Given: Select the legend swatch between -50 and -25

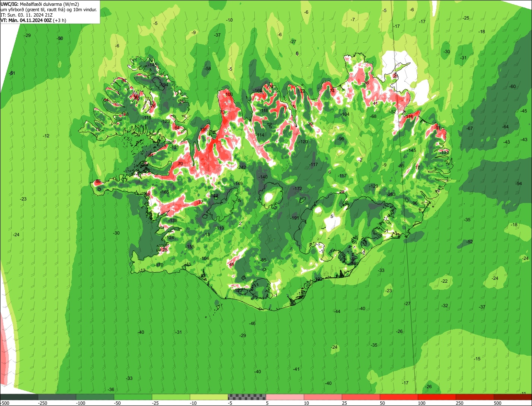Looking at the screenshot, I should [133, 397].
